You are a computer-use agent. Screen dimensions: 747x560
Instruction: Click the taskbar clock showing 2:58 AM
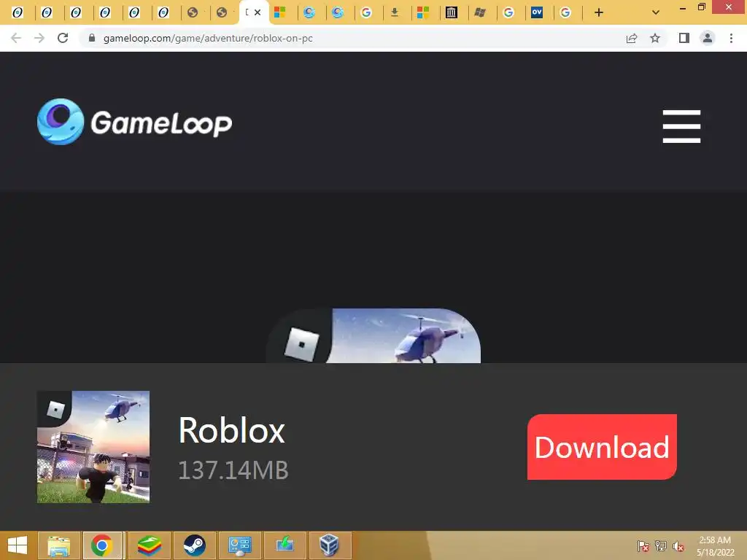coord(716,546)
